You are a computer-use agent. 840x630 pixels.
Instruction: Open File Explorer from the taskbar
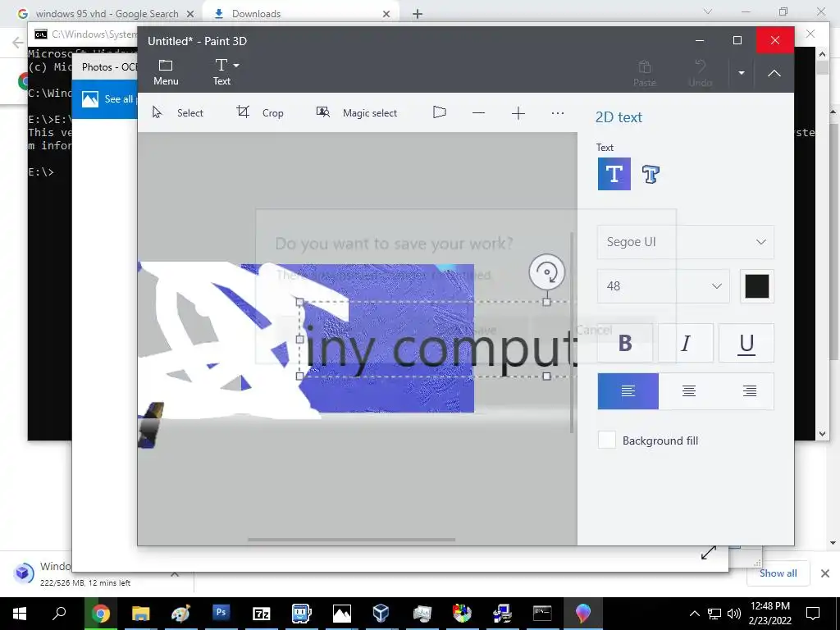(141, 614)
